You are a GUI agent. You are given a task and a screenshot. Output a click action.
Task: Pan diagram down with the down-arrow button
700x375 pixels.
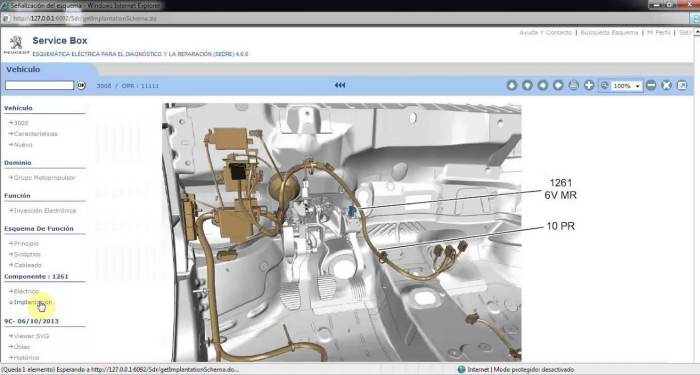click(x=527, y=85)
